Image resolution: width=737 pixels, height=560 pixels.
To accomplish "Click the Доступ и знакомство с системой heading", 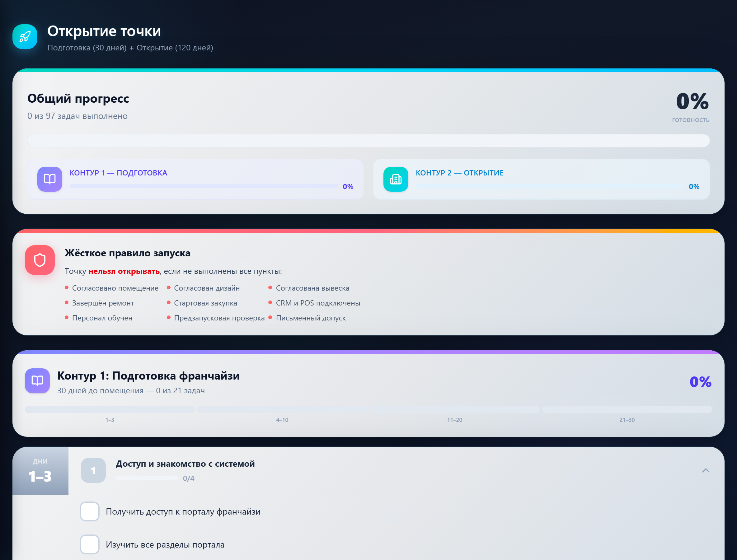I will pyautogui.click(x=185, y=464).
